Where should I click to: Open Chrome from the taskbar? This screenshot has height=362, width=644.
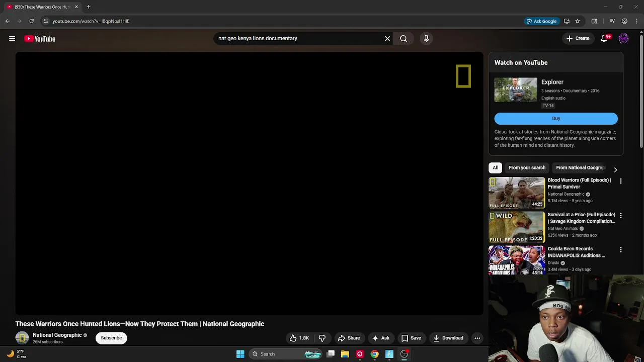tap(374, 354)
